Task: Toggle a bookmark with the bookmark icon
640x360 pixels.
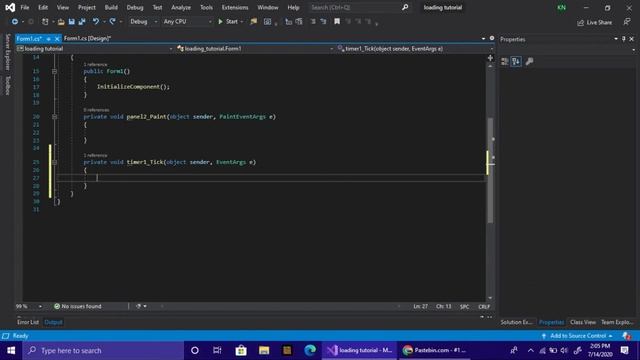Action: pyautogui.click(x=337, y=22)
